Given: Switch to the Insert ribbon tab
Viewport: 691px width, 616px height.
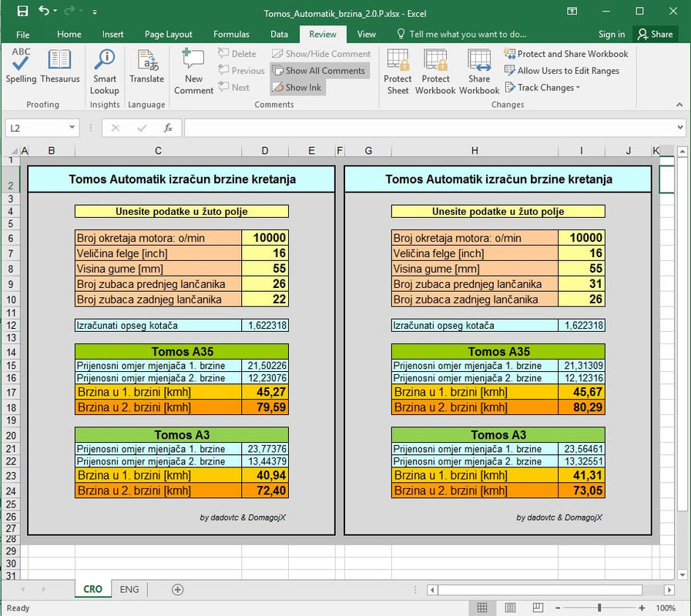Looking at the screenshot, I should tap(112, 35).
